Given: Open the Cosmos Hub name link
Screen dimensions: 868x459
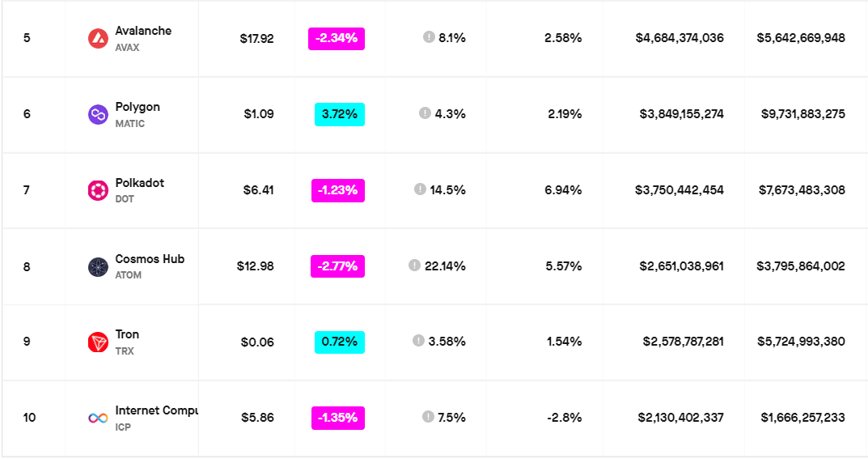Looking at the screenshot, I should click(x=150, y=259).
